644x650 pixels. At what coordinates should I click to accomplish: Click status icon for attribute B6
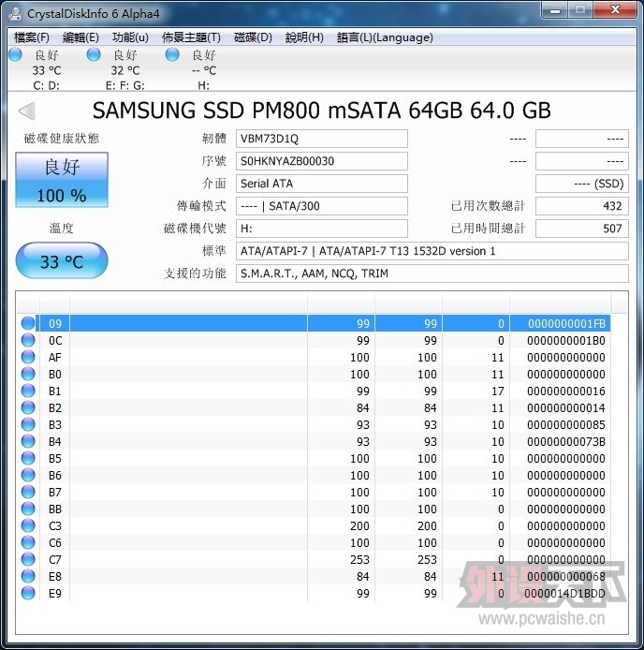(x=28, y=475)
